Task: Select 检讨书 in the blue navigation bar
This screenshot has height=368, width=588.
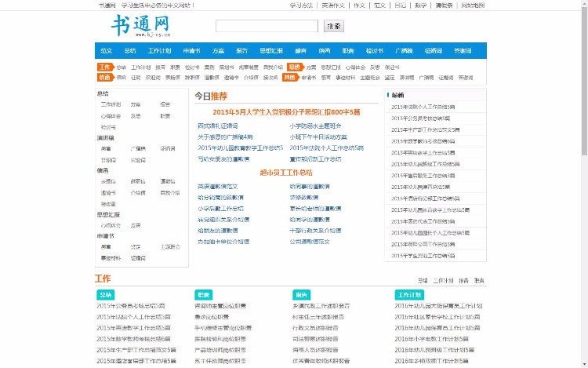Action: [x=375, y=51]
